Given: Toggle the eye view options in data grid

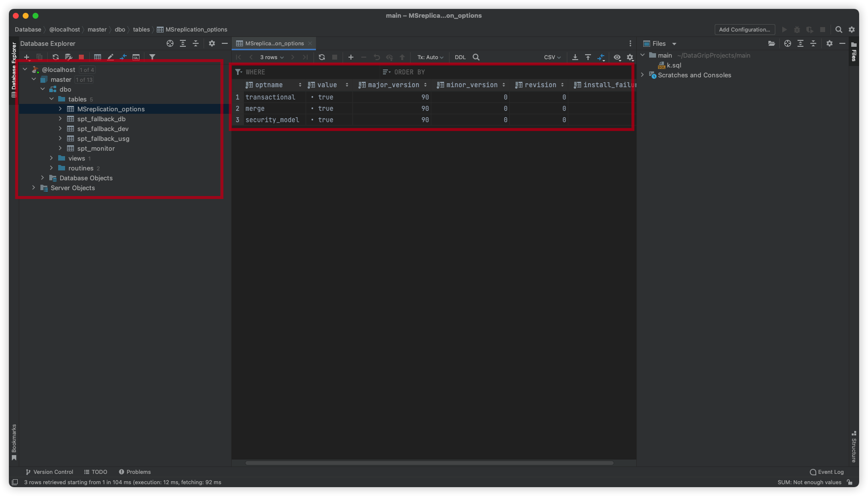Looking at the screenshot, I should click(x=617, y=57).
